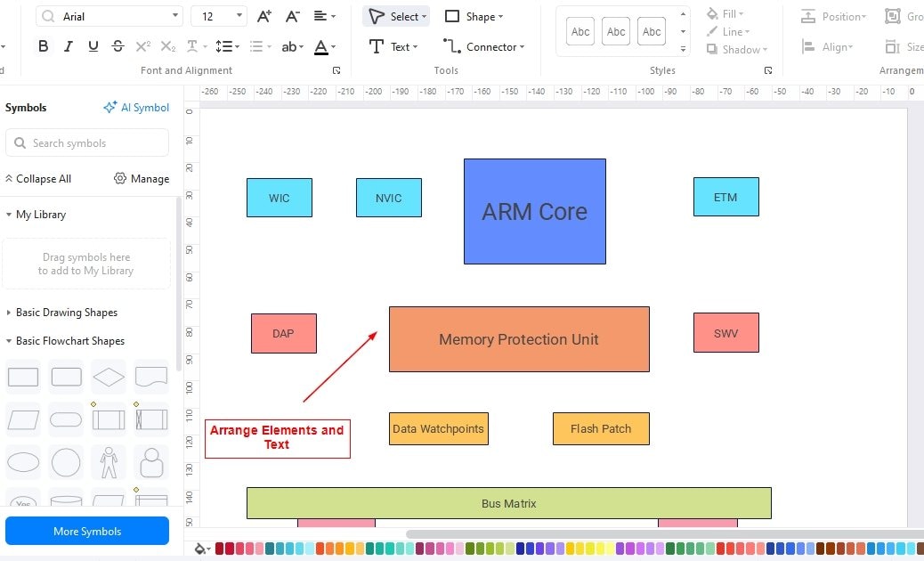The width and height of the screenshot is (924, 561).
Task: Expand the font family dropdown
Action: [x=174, y=15]
